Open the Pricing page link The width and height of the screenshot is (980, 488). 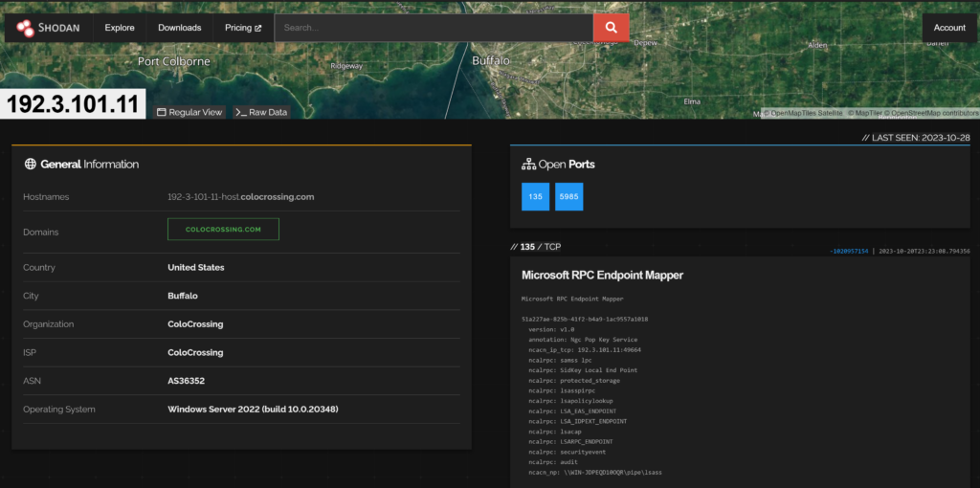click(243, 28)
